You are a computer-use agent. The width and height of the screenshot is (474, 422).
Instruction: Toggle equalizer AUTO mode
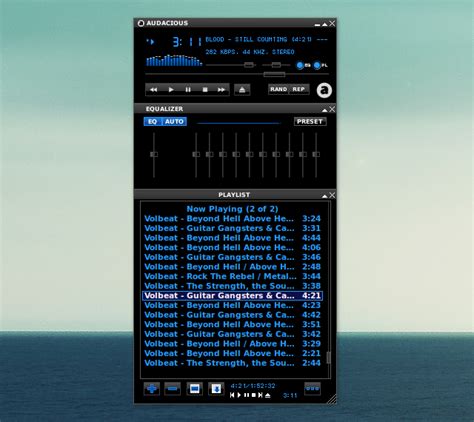(x=174, y=122)
